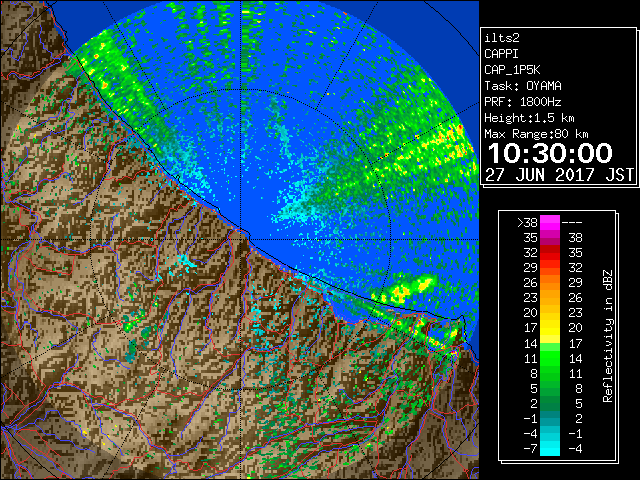Select the 'Height:1.5 km' text
This screenshot has width=640, height=480.
coord(529,118)
